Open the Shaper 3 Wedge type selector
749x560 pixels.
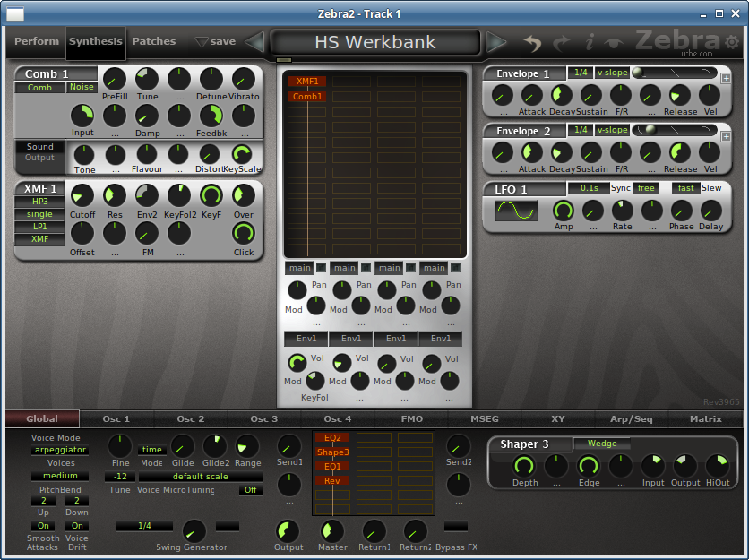point(602,444)
